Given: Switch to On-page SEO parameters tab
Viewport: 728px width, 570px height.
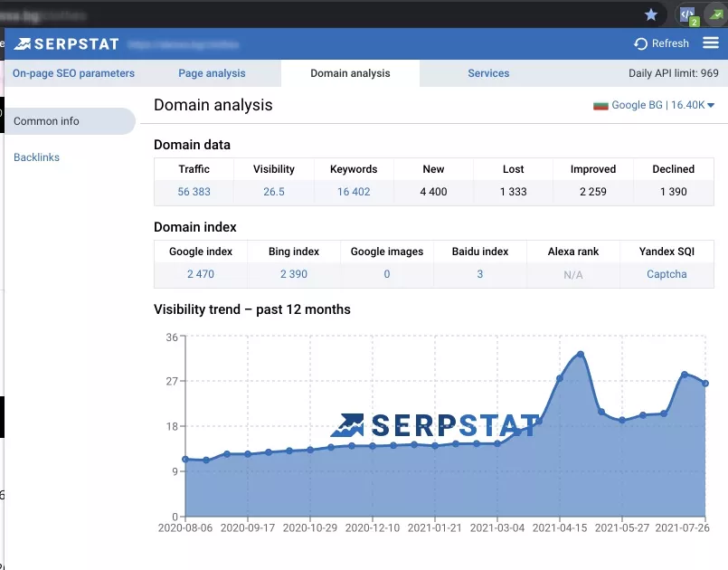Looking at the screenshot, I should click(73, 73).
